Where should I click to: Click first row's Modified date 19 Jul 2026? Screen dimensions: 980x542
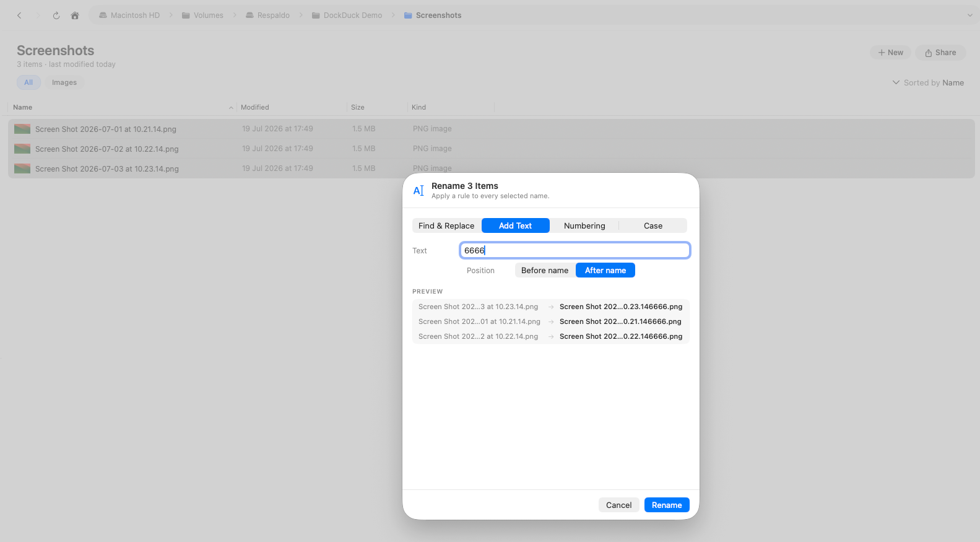tap(277, 129)
